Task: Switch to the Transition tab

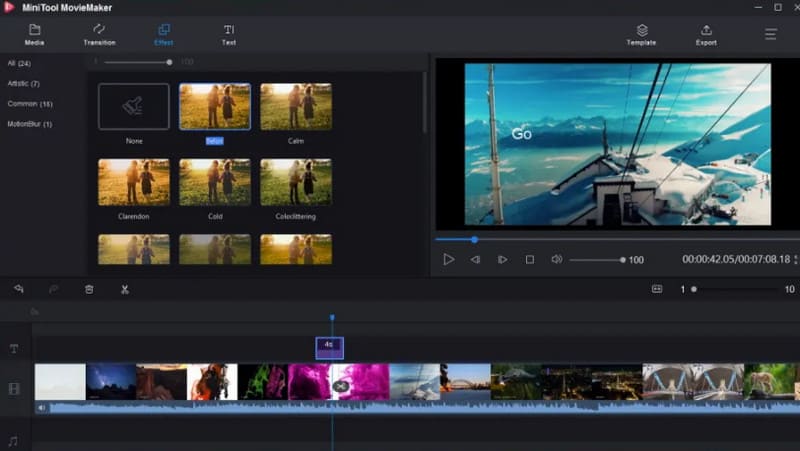Action: pyautogui.click(x=99, y=35)
